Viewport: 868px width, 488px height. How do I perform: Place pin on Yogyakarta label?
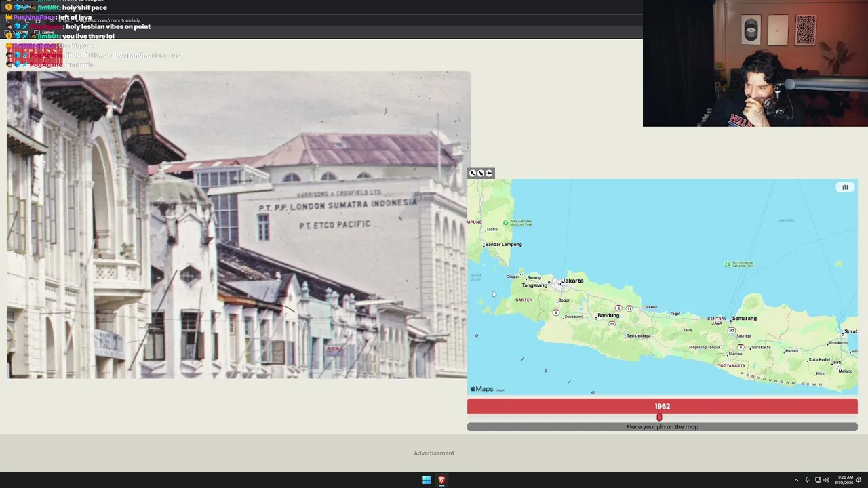coord(732,365)
